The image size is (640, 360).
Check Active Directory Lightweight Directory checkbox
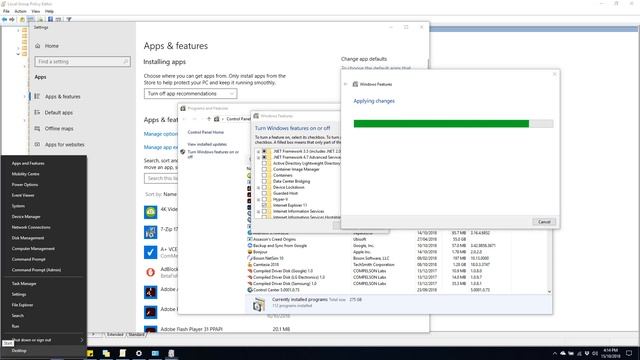264,163
